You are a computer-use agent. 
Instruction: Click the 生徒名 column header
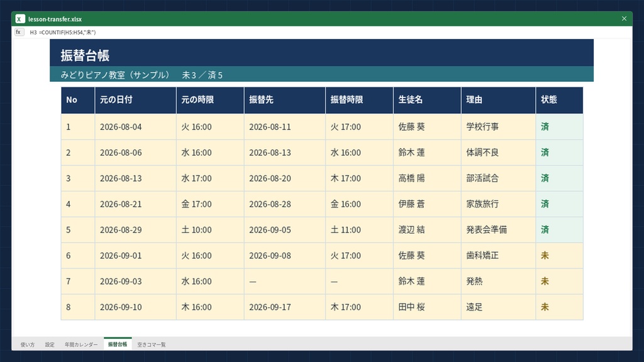coord(427,100)
